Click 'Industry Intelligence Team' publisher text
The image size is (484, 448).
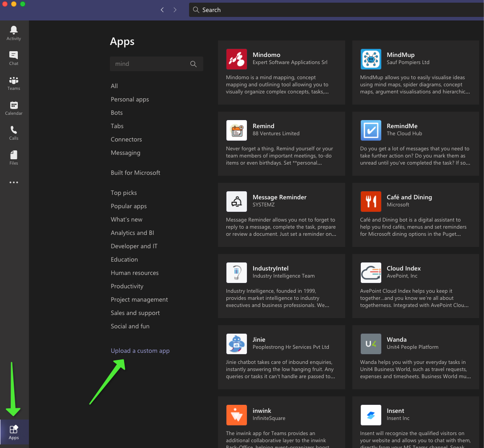point(283,276)
